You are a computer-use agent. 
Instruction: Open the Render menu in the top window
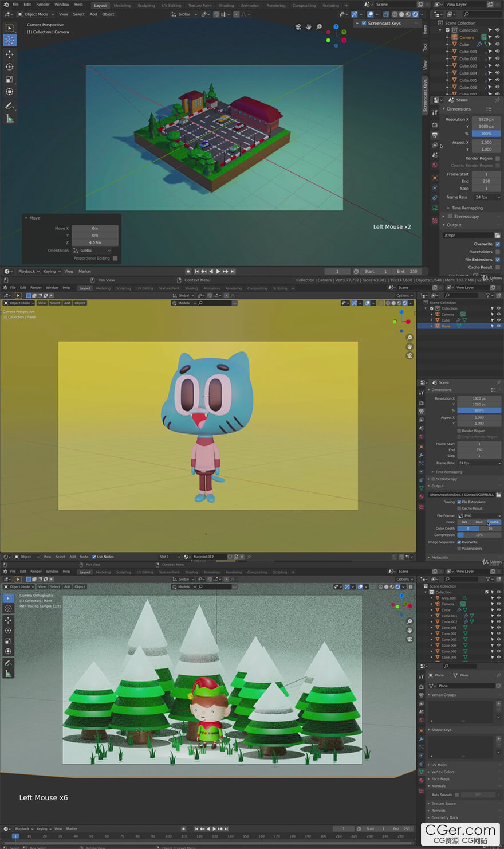pos(43,5)
